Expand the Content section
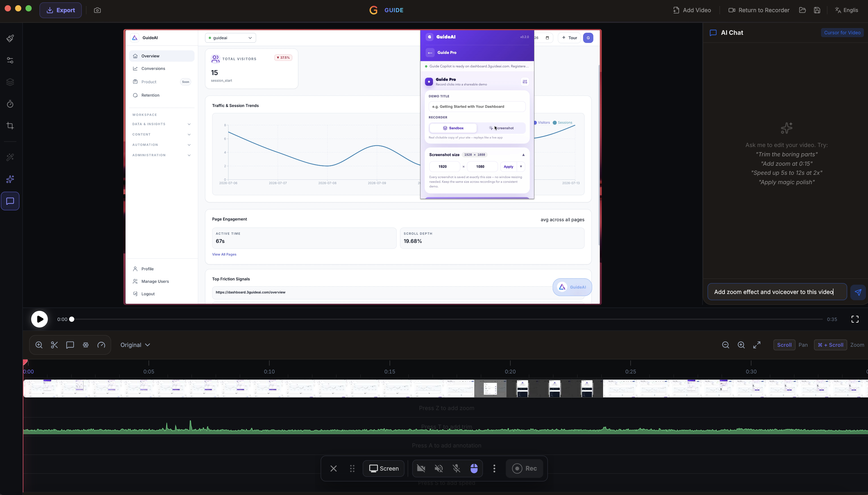The image size is (868, 495). click(x=162, y=134)
